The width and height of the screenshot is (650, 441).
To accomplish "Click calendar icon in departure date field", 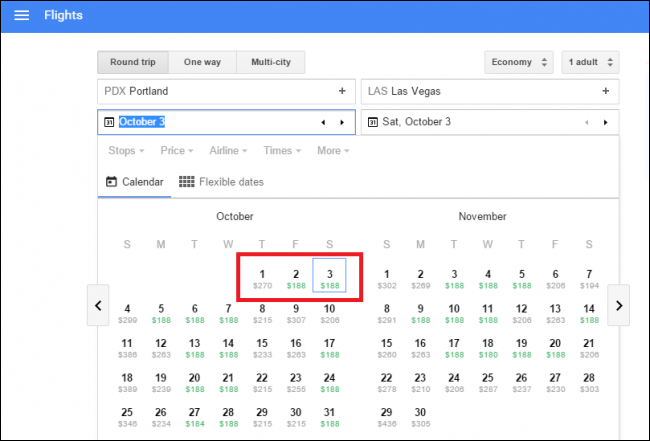I will coord(109,122).
